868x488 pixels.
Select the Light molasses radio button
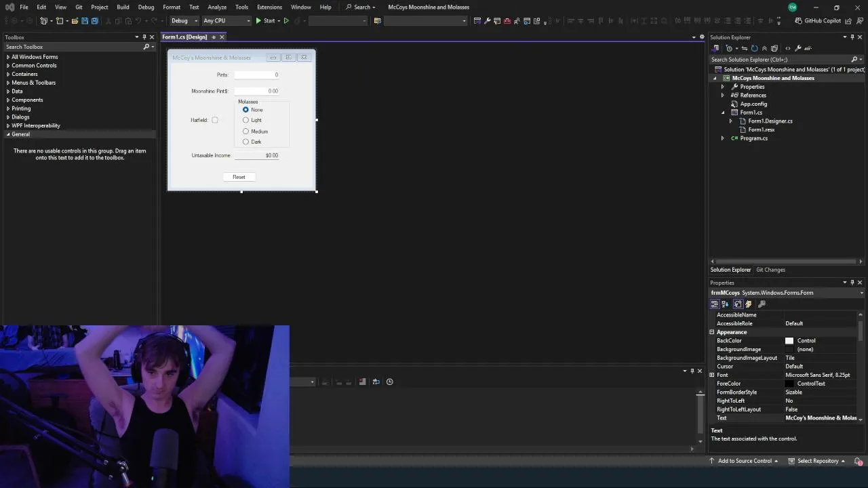pos(245,121)
